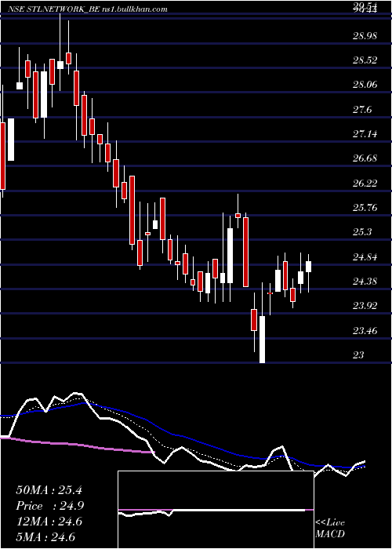392x549 pixels.
Task: Click the Live MACD label
Action: tap(330, 529)
